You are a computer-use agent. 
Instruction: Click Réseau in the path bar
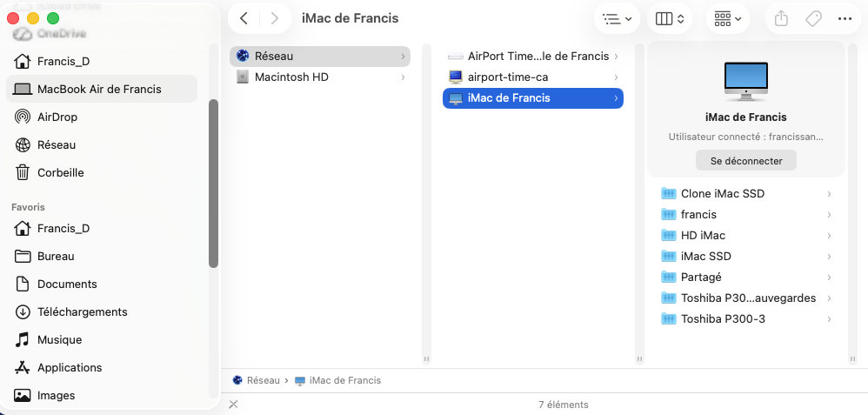[264, 380]
